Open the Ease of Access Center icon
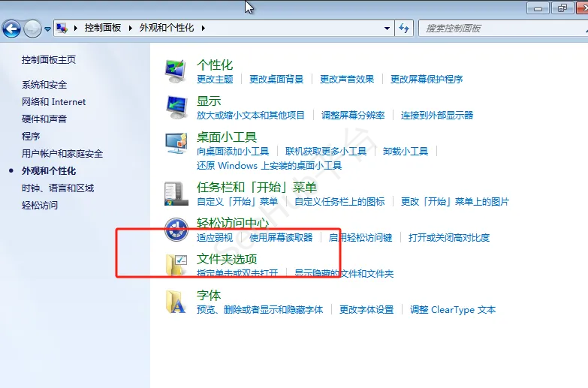The width and height of the screenshot is (588, 388). [176, 230]
